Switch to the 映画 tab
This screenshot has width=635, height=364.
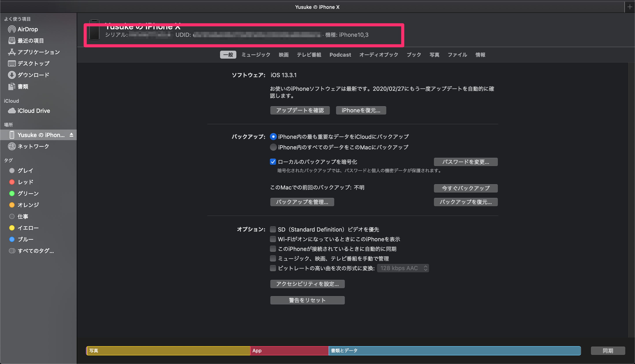pyautogui.click(x=284, y=55)
